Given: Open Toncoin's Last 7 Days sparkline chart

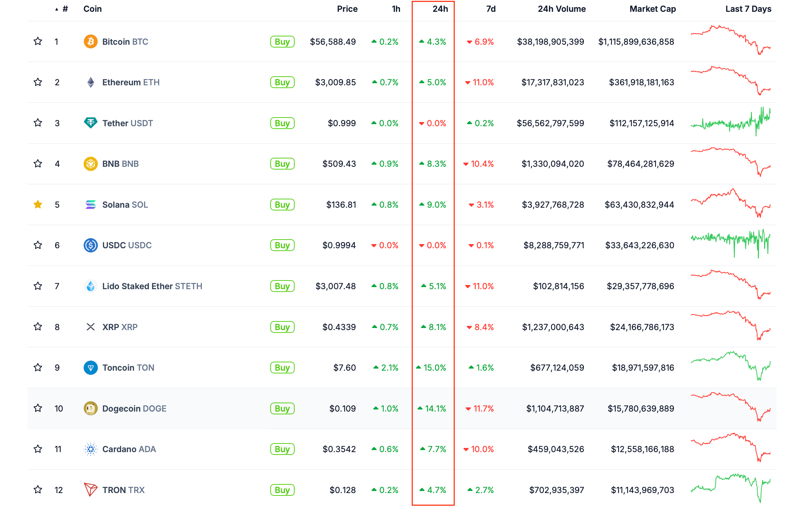Looking at the screenshot, I should (x=730, y=367).
